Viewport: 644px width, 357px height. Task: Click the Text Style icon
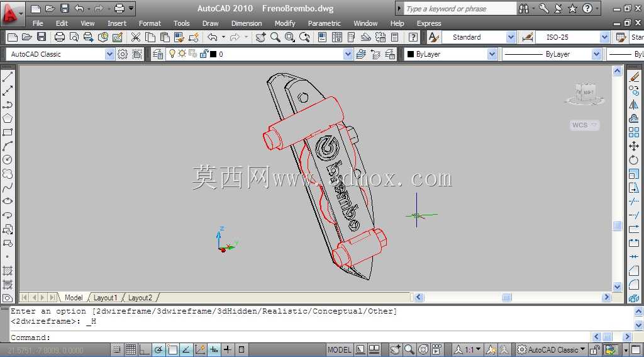433,37
